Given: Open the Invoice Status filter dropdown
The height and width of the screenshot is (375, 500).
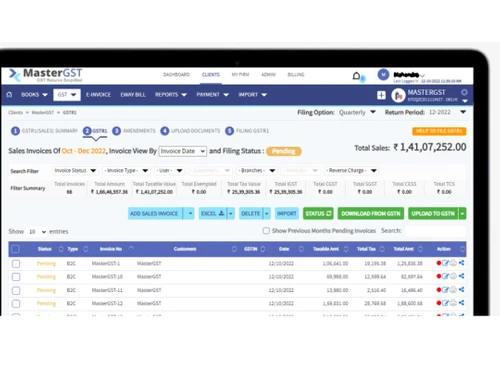Looking at the screenshot, I should [75, 171].
